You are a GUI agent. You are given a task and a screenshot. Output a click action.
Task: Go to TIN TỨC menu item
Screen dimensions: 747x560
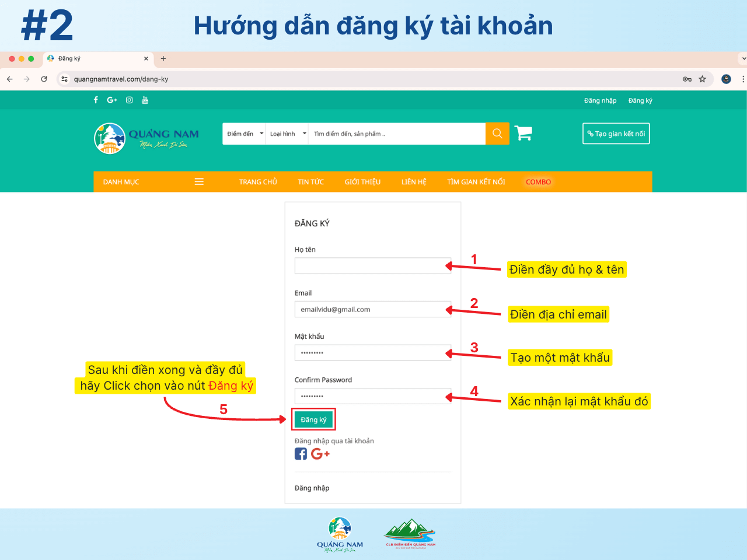pyautogui.click(x=310, y=182)
